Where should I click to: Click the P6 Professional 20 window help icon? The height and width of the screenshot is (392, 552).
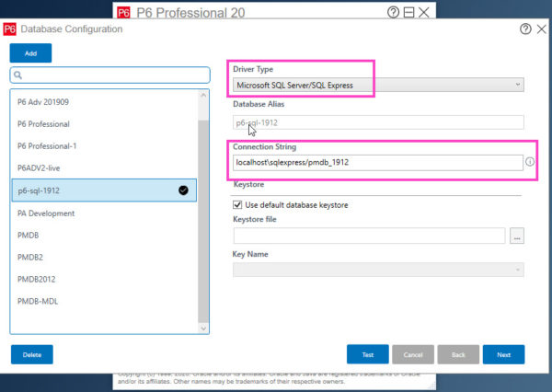click(393, 12)
